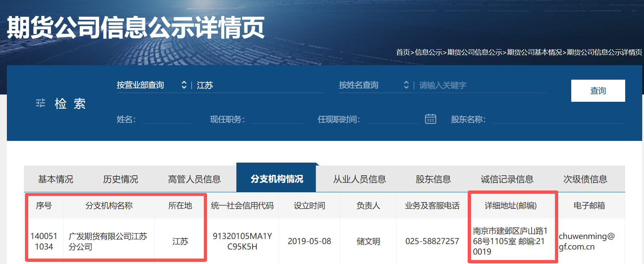The width and height of the screenshot is (644, 264).
Task: Click the 南京市建邺区庐山路 address cell
Action: tap(511, 241)
